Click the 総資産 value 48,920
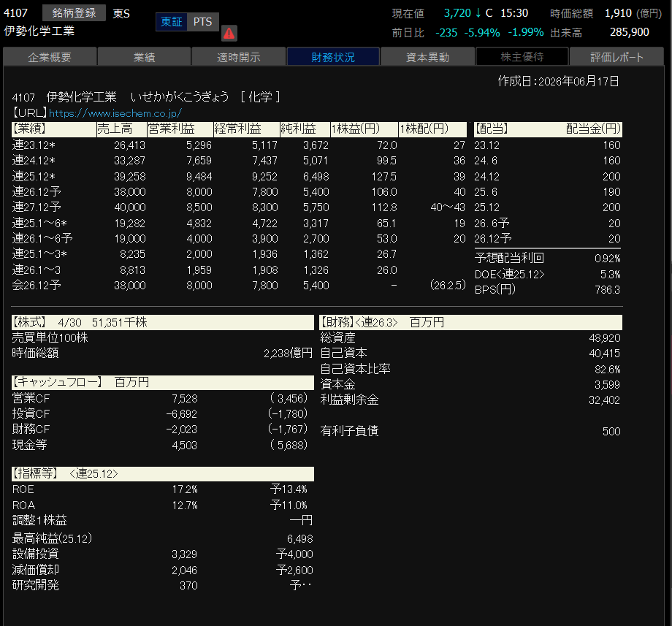672x626 pixels. pyautogui.click(x=605, y=338)
